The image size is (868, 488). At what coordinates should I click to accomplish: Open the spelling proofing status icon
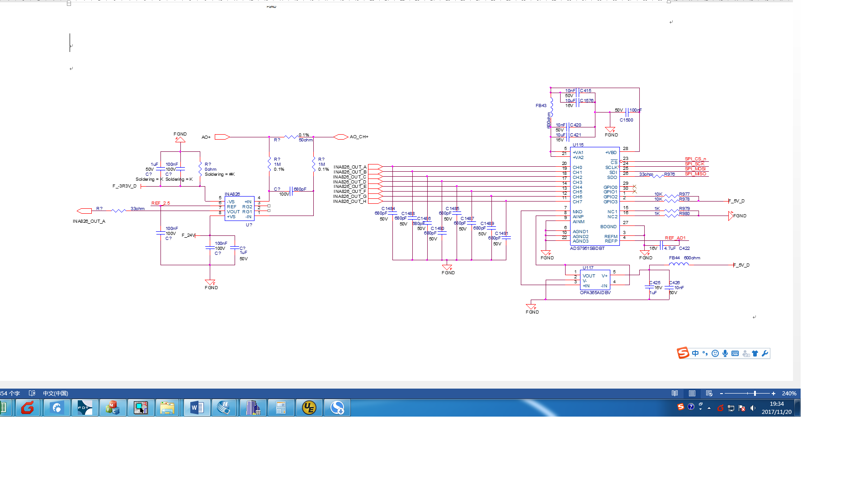tap(32, 393)
